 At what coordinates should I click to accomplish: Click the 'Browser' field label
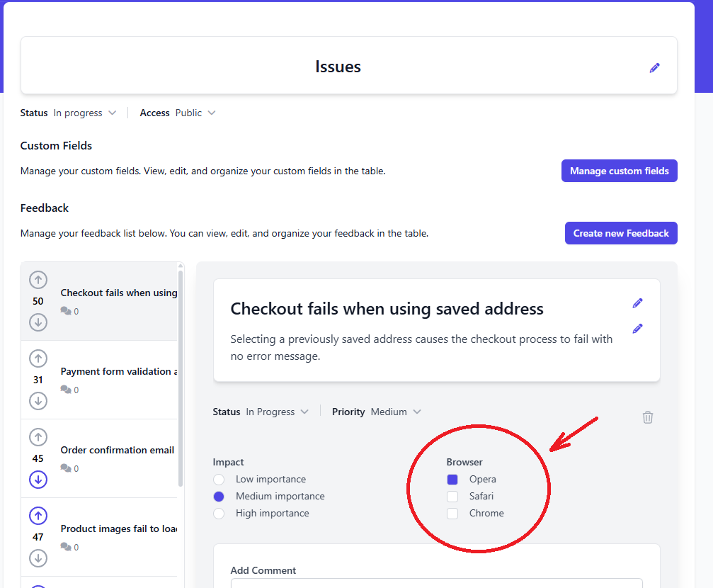pyautogui.click(x=464, y=462)
